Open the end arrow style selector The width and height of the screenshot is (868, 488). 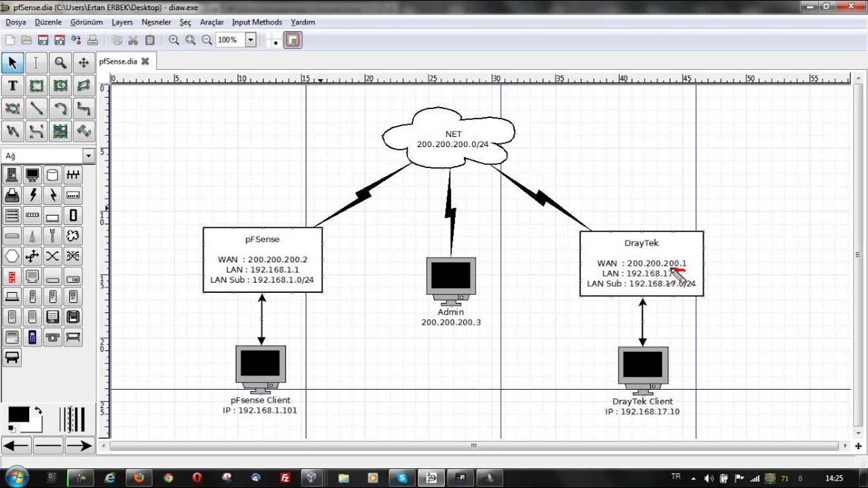(79, 445)
